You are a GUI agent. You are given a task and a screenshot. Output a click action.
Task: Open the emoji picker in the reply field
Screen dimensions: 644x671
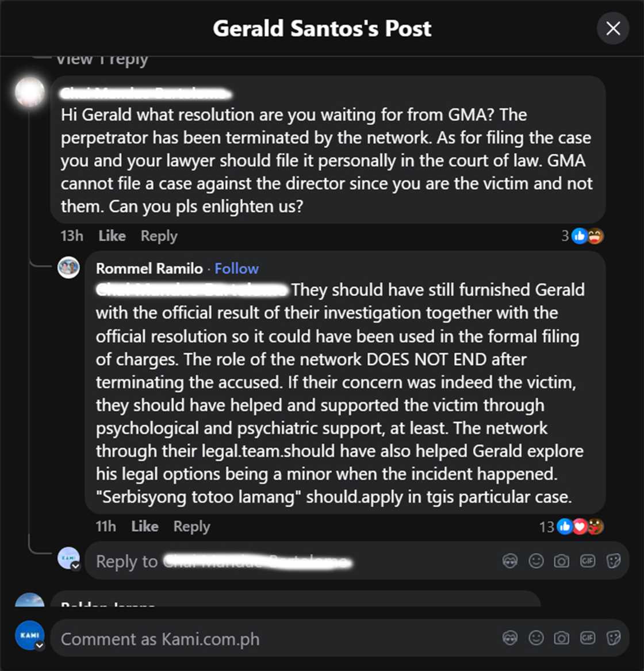click(x=535, y=561)
